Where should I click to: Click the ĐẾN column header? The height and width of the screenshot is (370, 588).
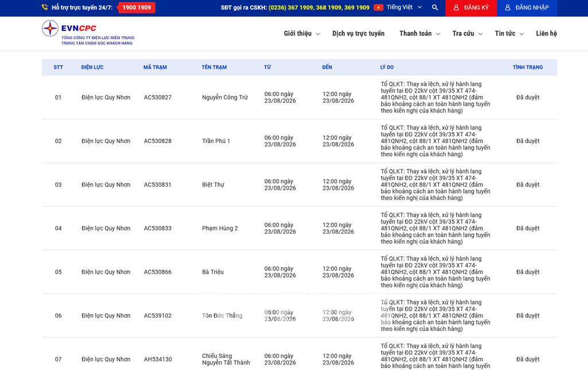(x=327, y=67)
